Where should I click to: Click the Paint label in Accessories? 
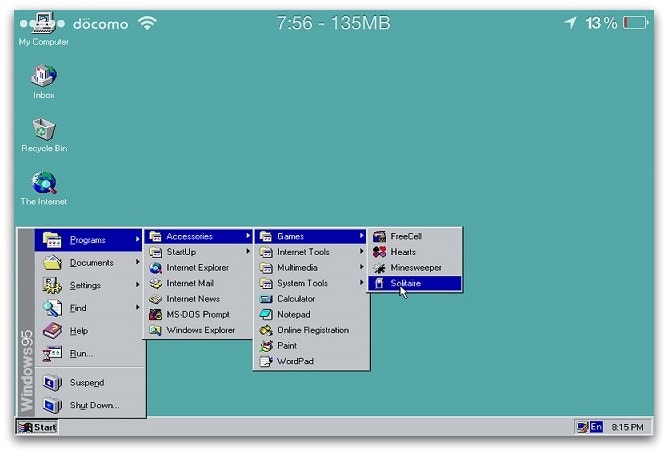(x=287, y=345)
